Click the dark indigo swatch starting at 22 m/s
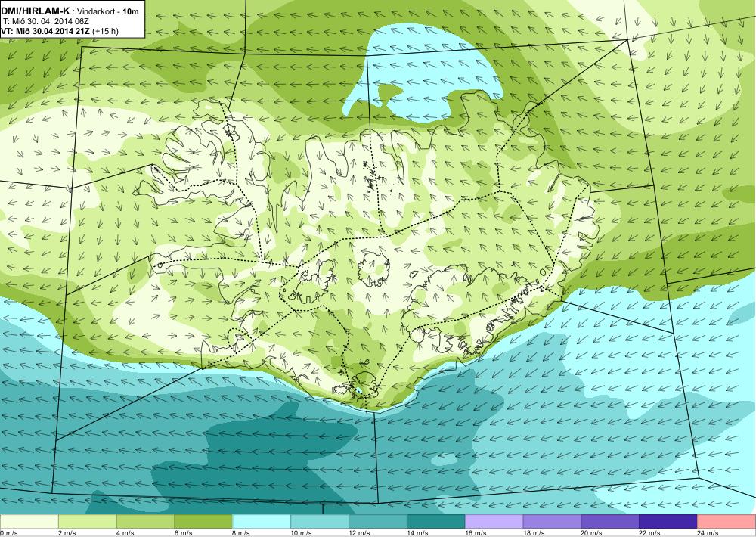756x537 pixels. pos(668,522)
